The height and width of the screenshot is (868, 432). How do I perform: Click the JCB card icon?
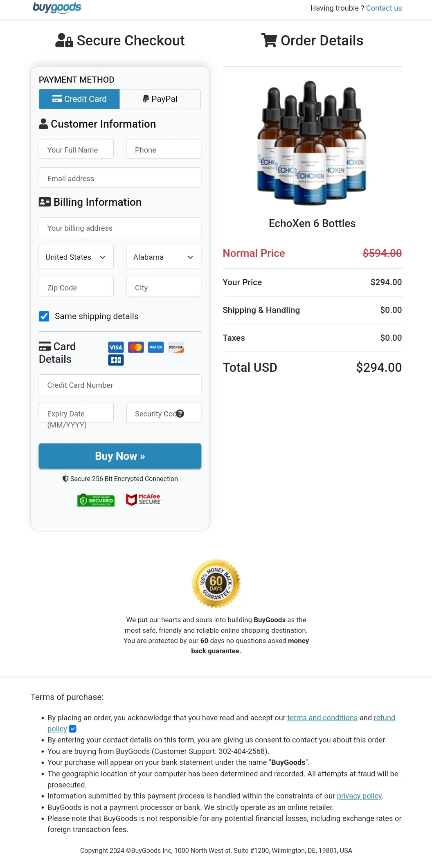115,360
